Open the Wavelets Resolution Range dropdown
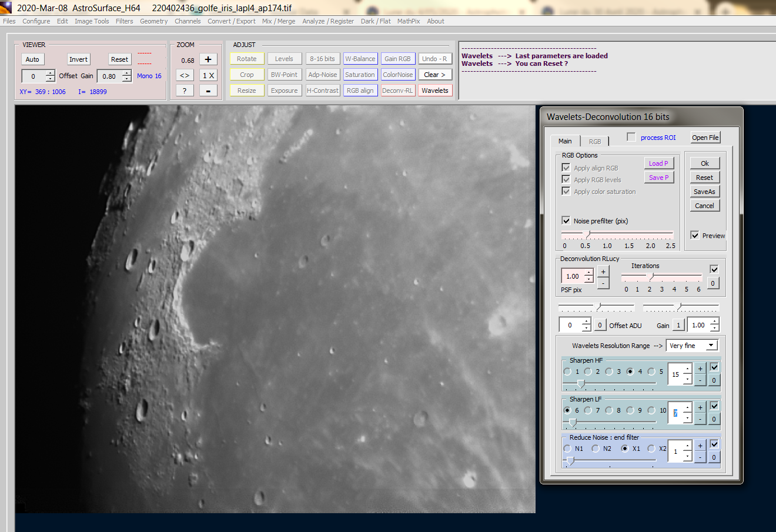Viewport: 776px width, 532px height. [711, 346]
